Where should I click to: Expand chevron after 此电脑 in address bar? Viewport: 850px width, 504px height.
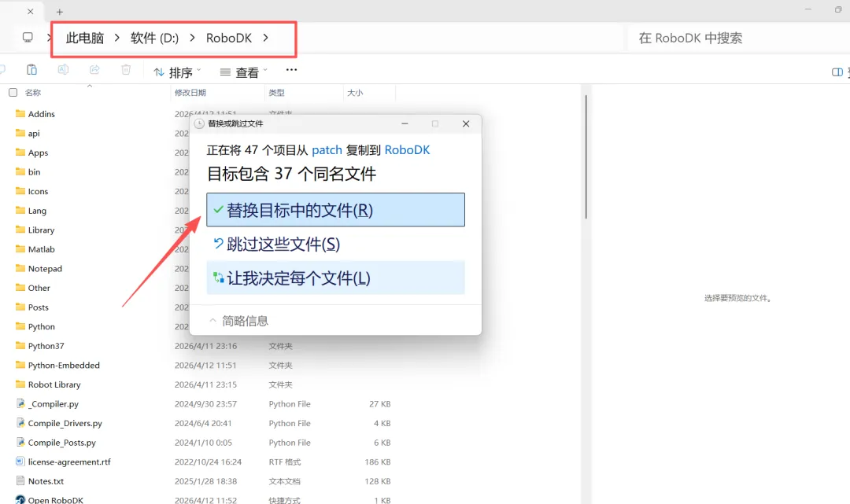116,38
